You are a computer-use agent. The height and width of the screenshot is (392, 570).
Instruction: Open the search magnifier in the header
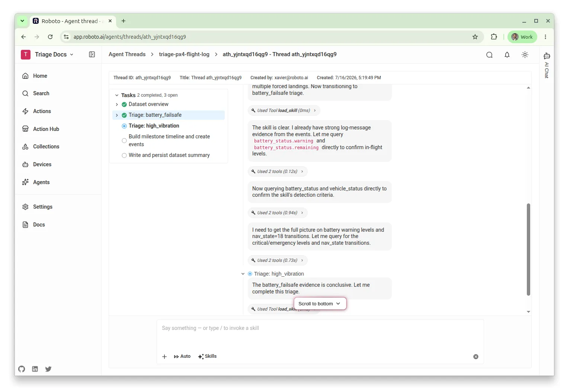point(489,55)
